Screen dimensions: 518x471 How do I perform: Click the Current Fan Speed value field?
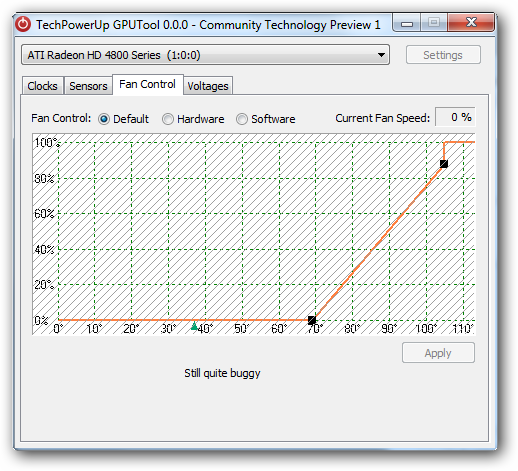[455, 117]
